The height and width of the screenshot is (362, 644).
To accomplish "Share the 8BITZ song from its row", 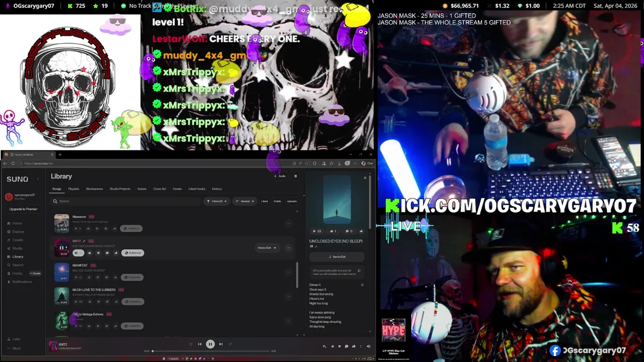I will [x=116, y=253].
